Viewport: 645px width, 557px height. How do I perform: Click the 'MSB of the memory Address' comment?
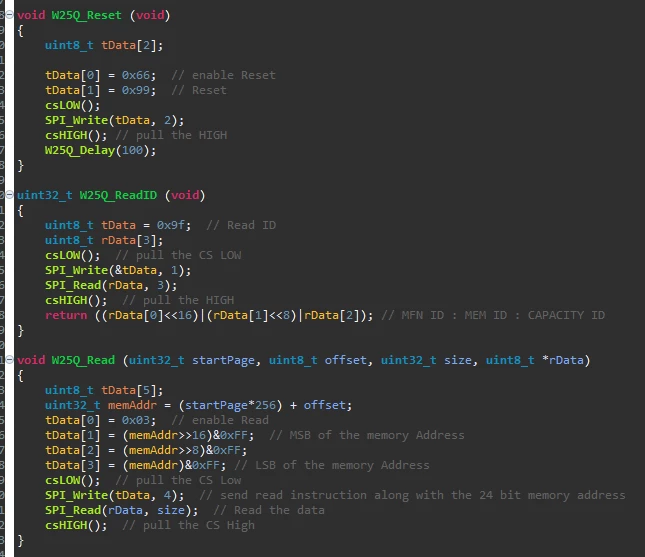377,435
